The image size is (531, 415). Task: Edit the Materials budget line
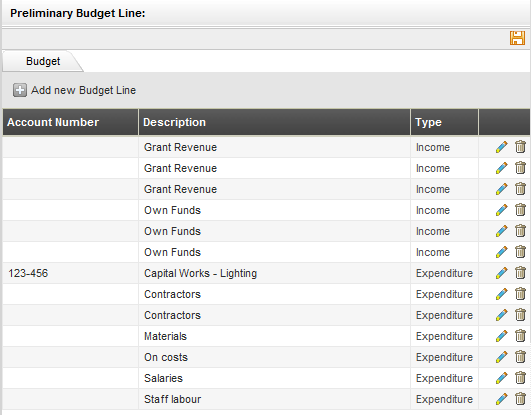point(502,336)
